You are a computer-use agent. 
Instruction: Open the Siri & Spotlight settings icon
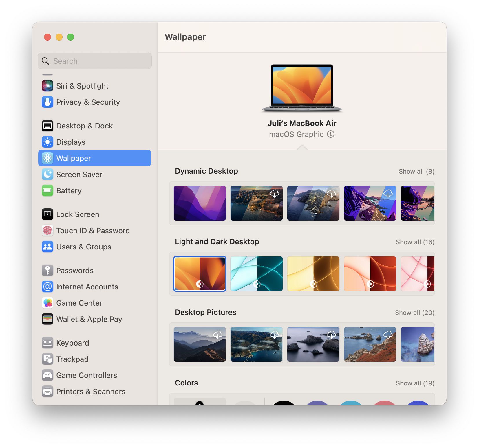click(x=47, y=86)
